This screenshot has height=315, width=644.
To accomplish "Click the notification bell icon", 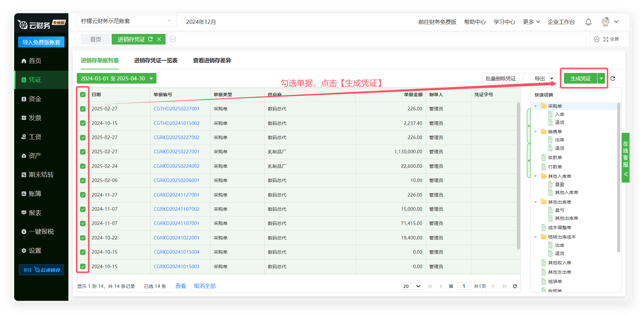I will coord(588,22).
